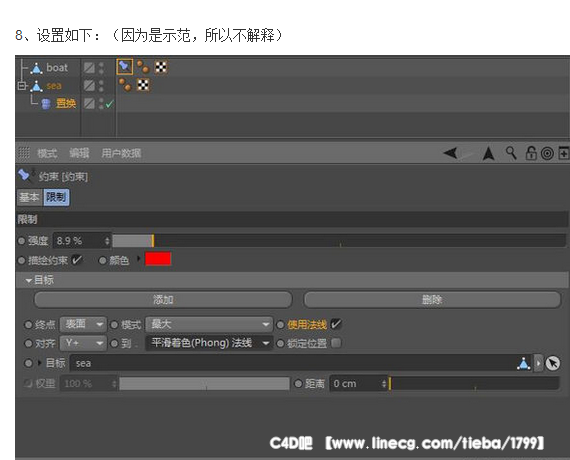Toggle sea layer/visibility grey square
This screenshot has width=570, height=460.
[89, 86]
